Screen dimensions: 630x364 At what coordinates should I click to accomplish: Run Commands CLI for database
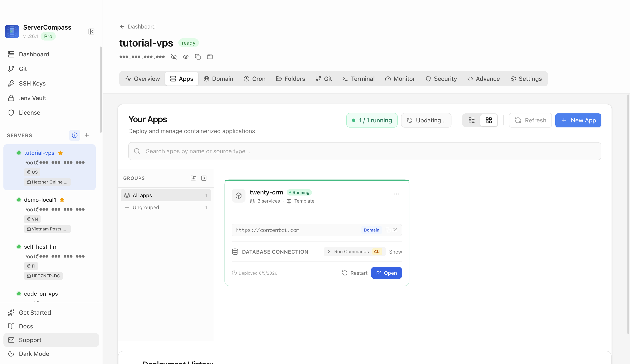tap(354, 252)
